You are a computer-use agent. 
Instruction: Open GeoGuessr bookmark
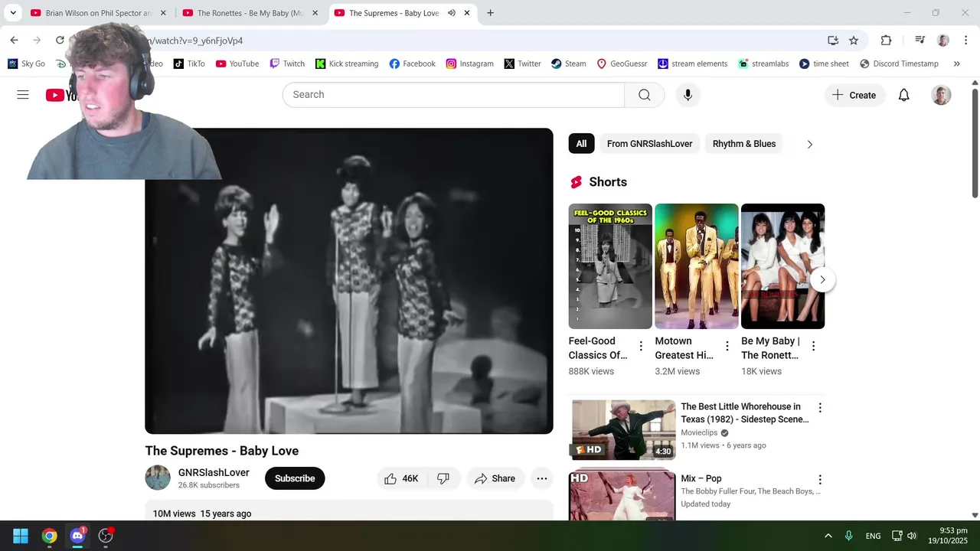[x=622, y=64]
